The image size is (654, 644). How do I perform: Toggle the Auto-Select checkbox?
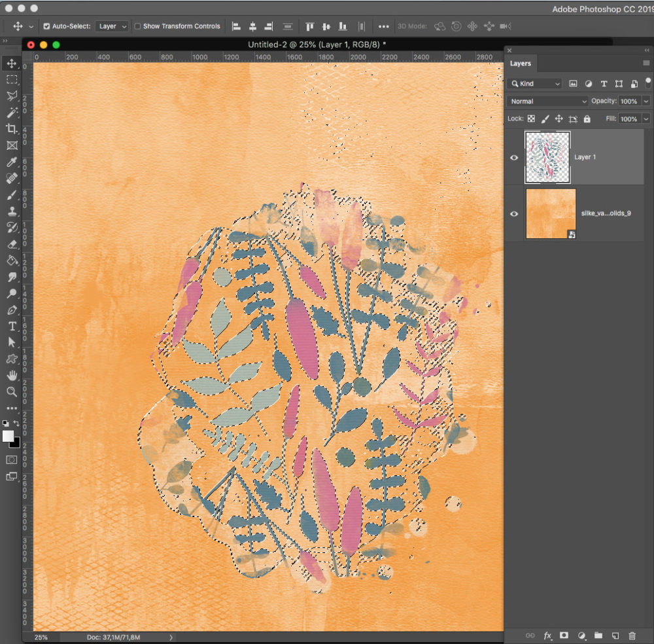click(x=46, y=26)
